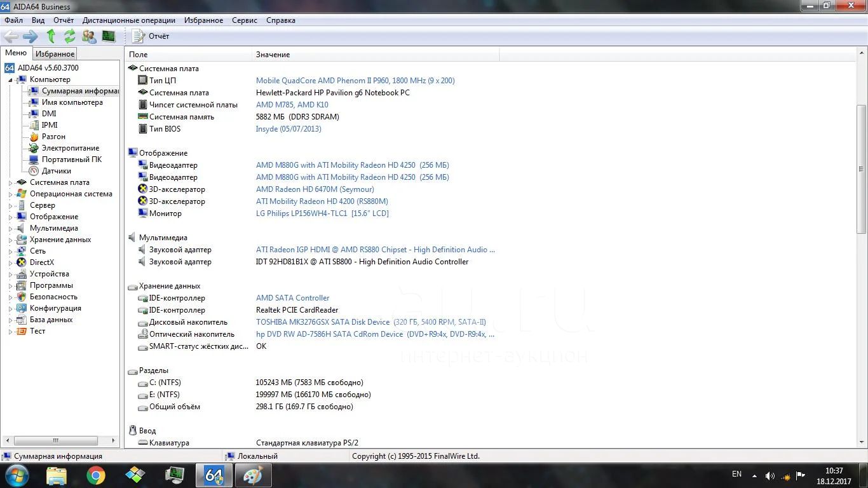Open the Вид menu

pyautogui.click(x=38, y=20)
